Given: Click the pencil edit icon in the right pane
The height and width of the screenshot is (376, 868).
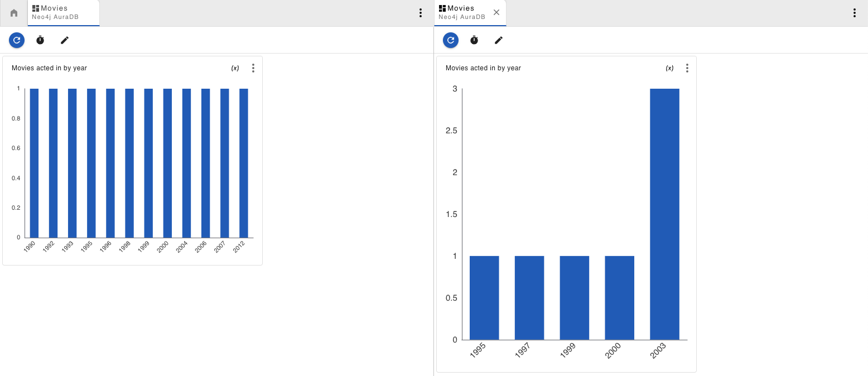Looking at the screenshot, I should pyautogui.click(x=499, y=40).
